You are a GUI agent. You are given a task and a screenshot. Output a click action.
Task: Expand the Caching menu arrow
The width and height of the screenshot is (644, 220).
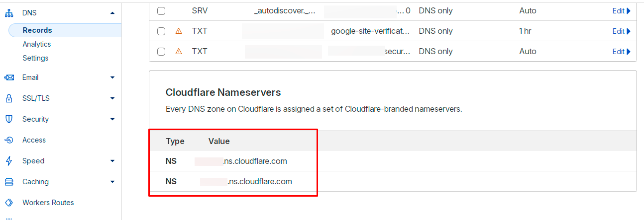click(112, 182)
